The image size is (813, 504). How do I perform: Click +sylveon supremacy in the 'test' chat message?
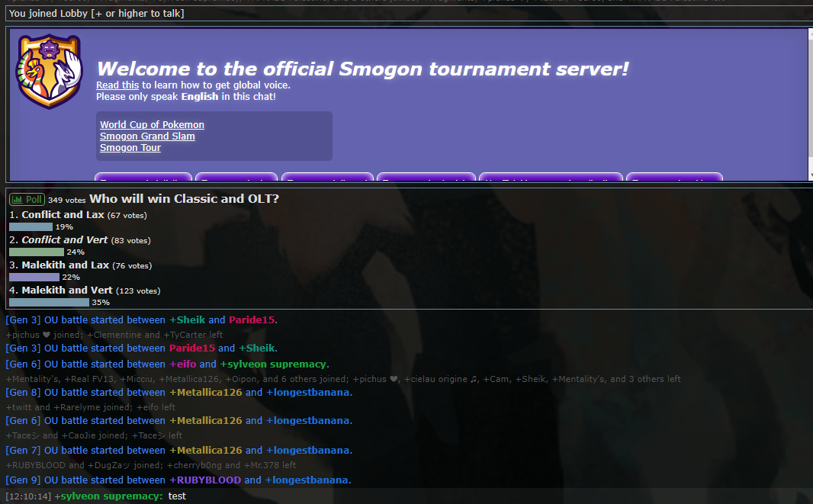click(x=108, y=496)
